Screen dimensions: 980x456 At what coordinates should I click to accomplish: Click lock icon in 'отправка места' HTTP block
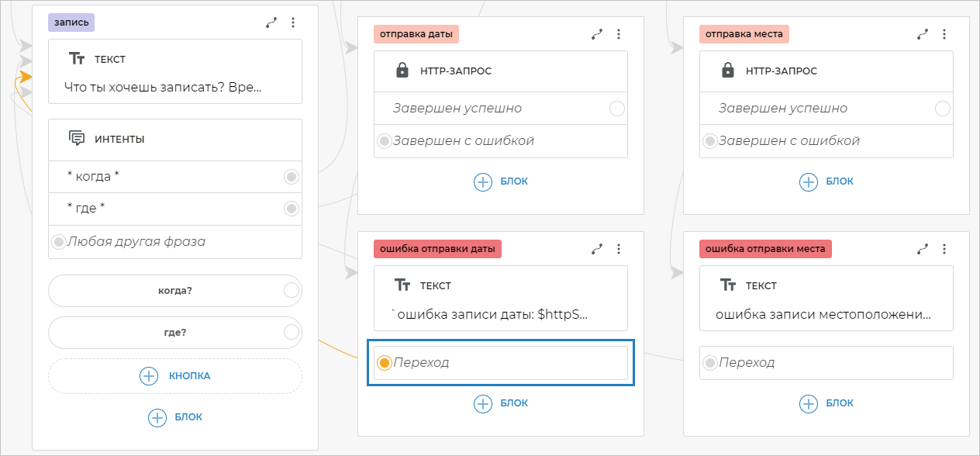[727, 71]
